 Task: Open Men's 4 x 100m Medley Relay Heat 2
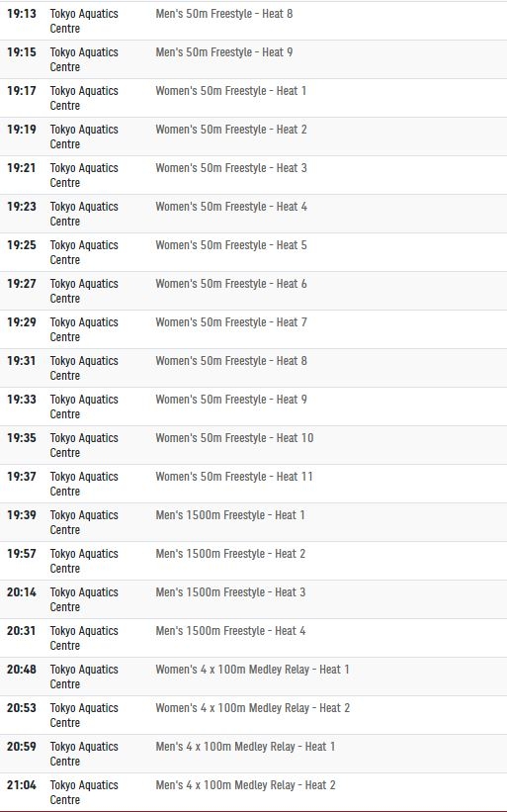pyautogui.click(x=246, y=785)
